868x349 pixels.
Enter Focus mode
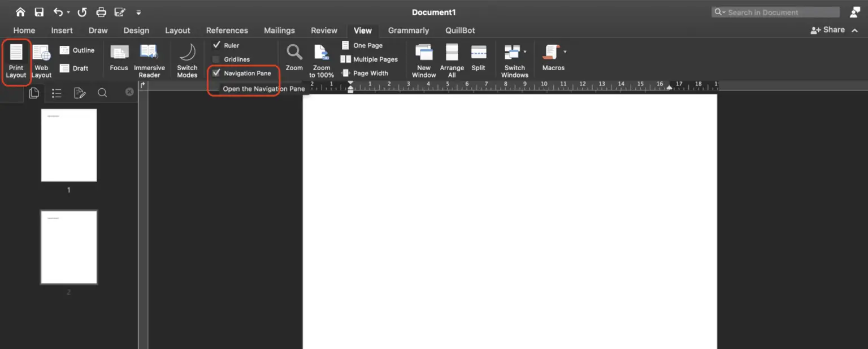point(119,58)
